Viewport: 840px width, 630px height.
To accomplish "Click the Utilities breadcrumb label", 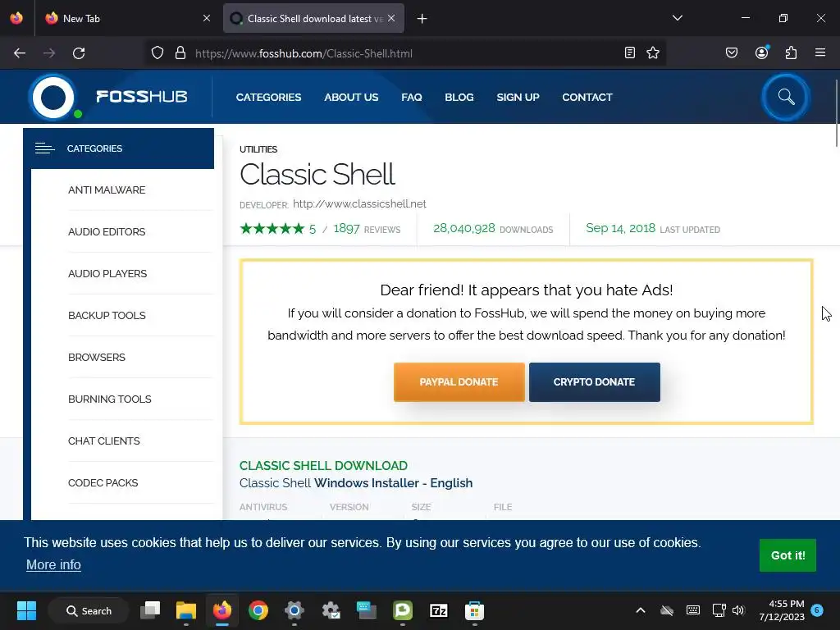I will point(258,149).
